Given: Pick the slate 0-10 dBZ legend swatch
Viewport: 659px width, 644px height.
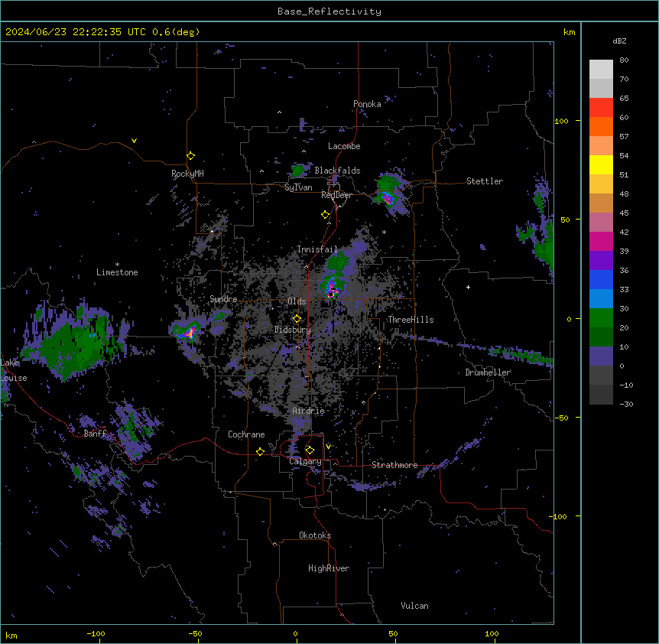Looking at the screenshot, I should (601, 356).
